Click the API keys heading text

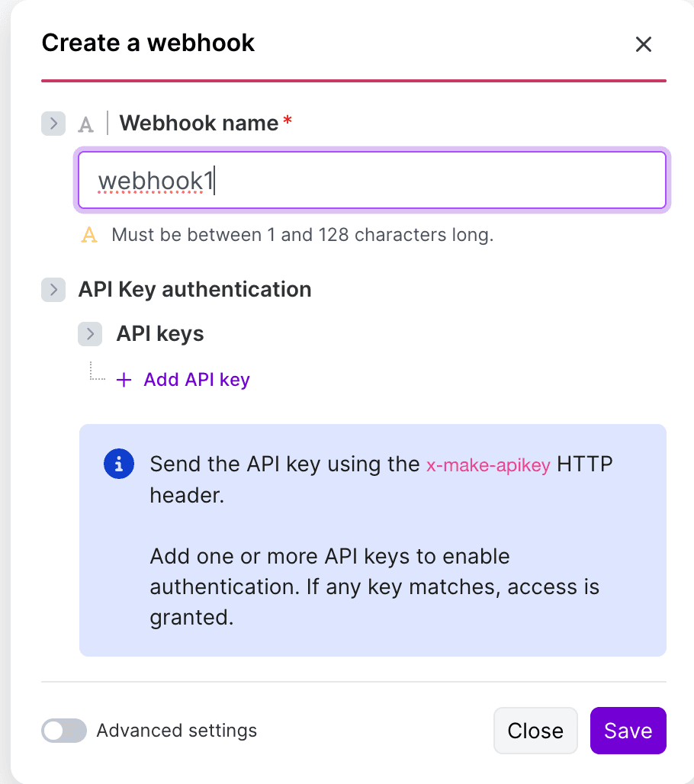160,333
